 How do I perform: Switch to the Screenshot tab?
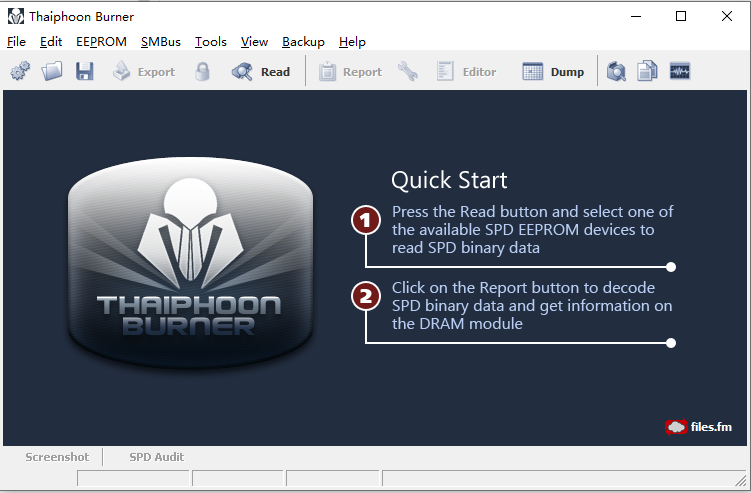[57, 457]
